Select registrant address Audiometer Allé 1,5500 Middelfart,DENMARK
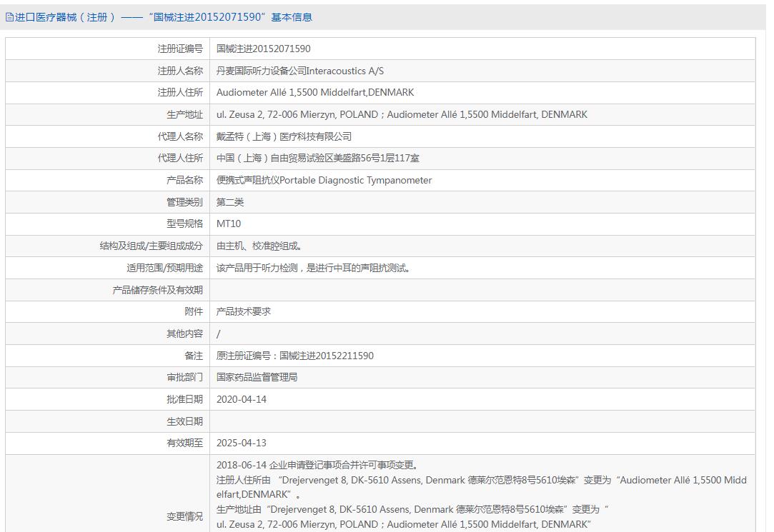Image resolution: width=774 pixels, height=532 pixels. pos(315,93)
